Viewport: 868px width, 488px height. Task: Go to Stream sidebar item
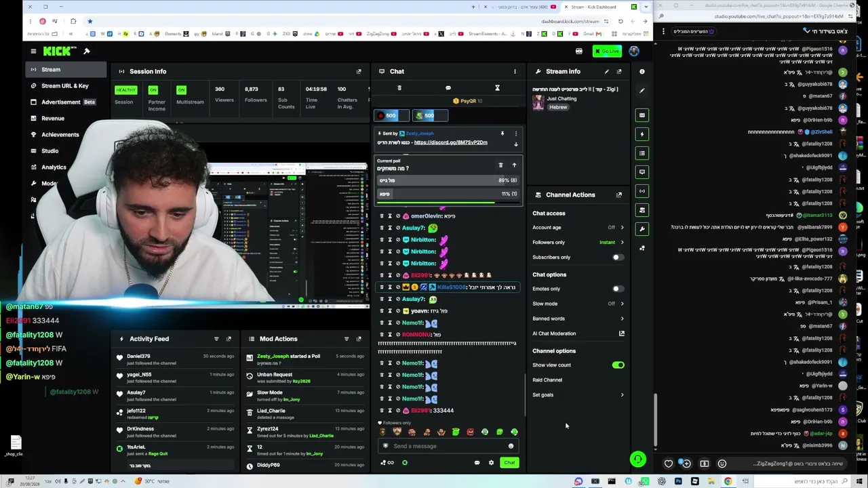66,70
